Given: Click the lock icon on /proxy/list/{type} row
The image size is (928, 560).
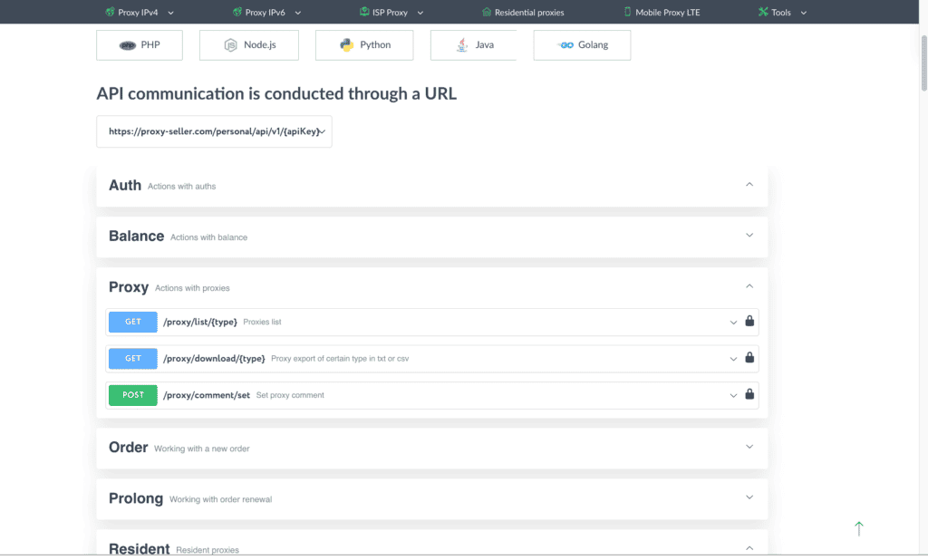Looking at the screenshot, I should tap(749, 322).
